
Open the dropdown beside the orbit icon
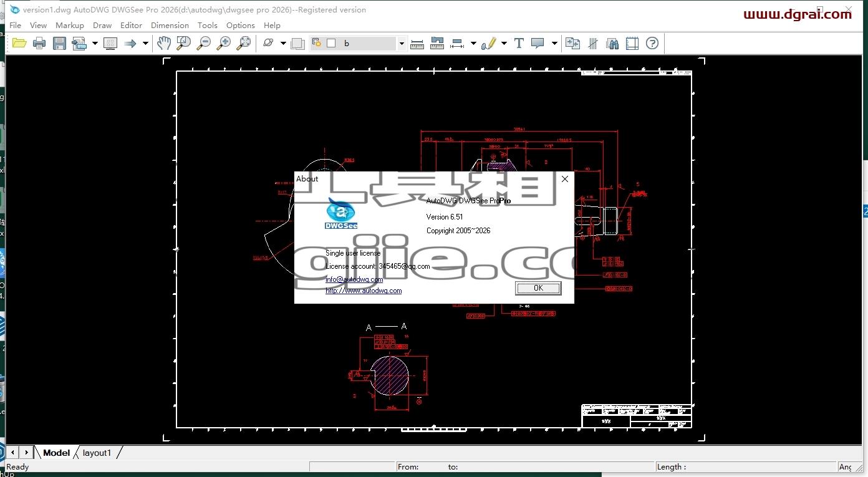click(283, 43)
